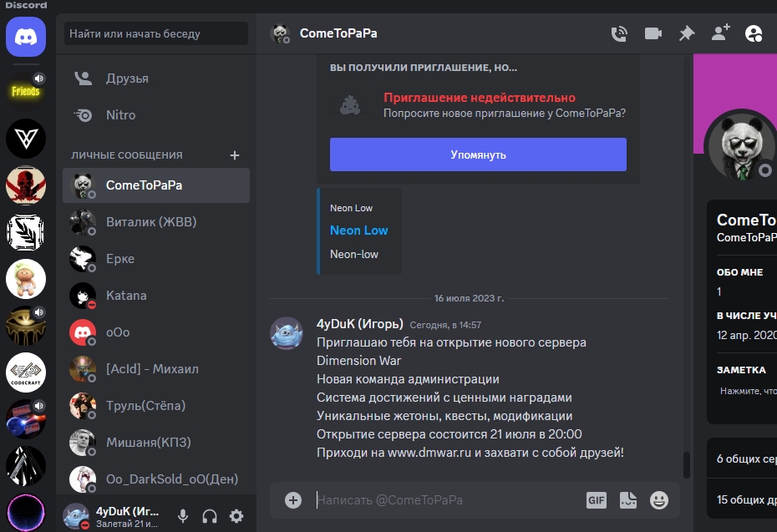The height and width of the screenshot is (532, 777).
Task: Open the Nitro page
Action: click(x=156, y=115)
